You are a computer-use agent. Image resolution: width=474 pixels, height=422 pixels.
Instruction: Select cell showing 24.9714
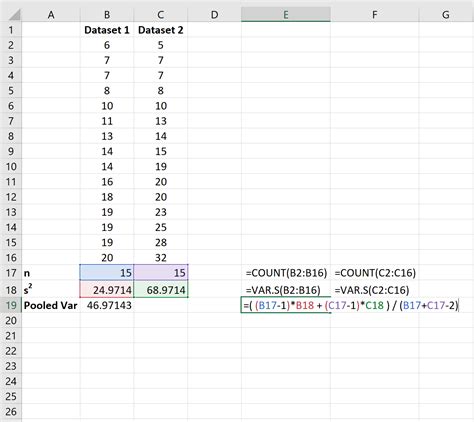(107, 289)
